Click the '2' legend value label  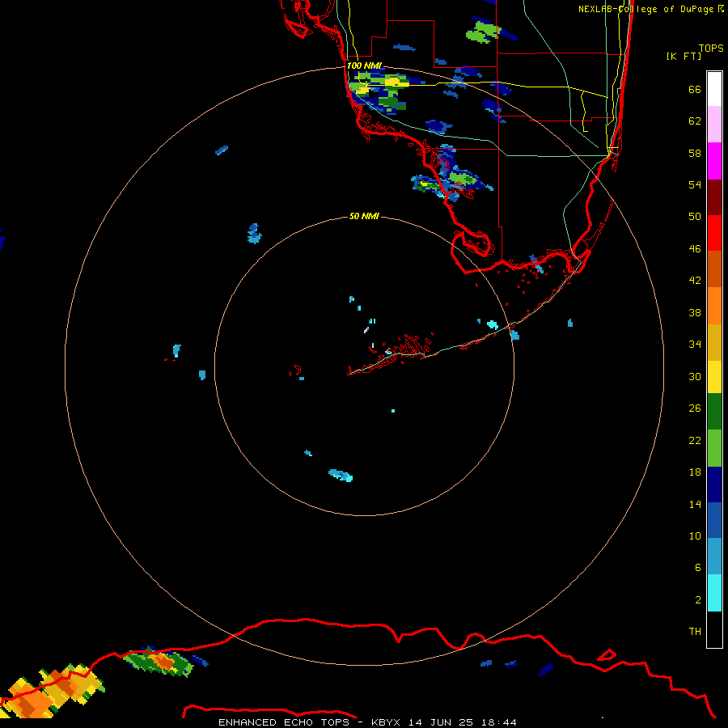pos(698,599)
